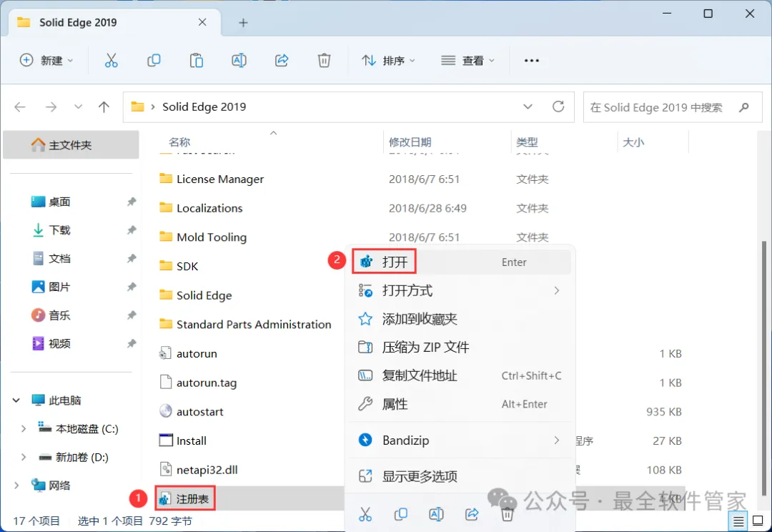Select Home (主文件夹) in the sidebar
The height and width of the screenshot is (532, 772).
(71, 145)
